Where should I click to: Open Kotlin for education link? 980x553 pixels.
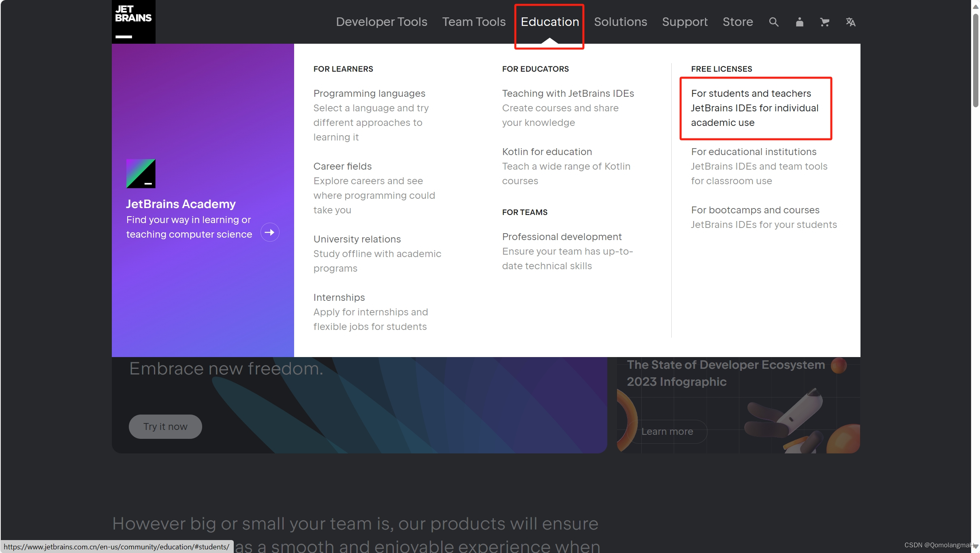click(547, 152)
